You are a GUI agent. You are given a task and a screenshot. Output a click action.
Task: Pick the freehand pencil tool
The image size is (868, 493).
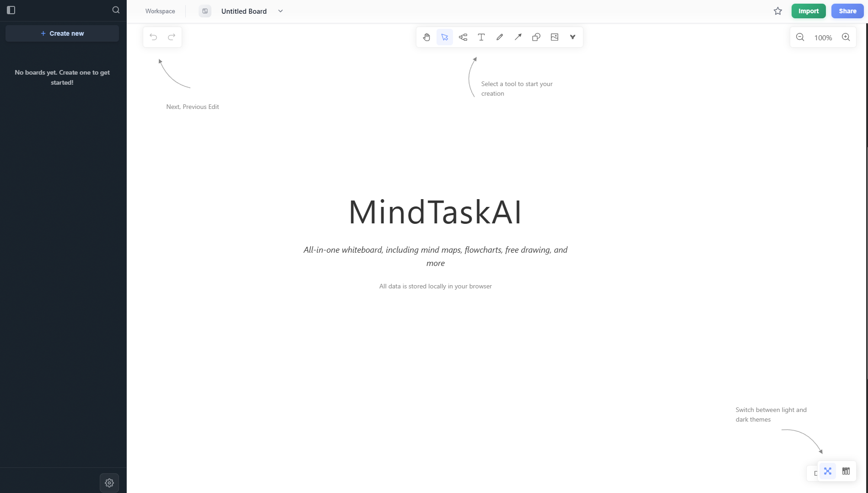click(x=500, y=37)
